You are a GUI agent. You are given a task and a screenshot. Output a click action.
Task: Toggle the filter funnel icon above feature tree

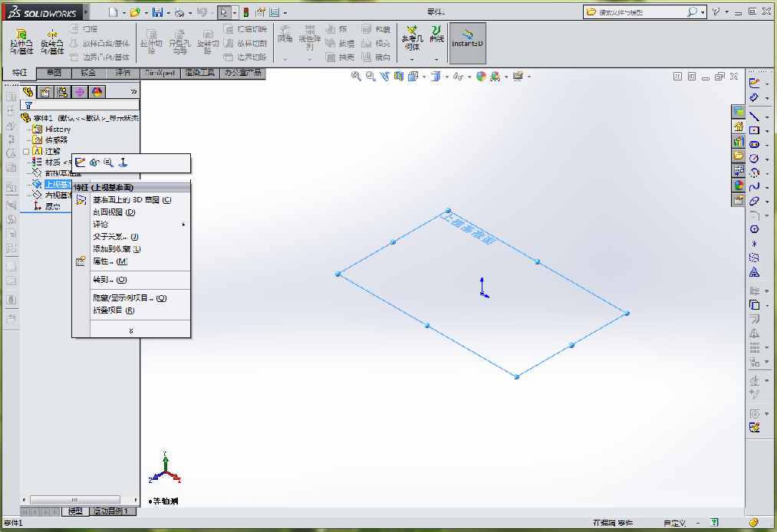[x=28, y=105]
